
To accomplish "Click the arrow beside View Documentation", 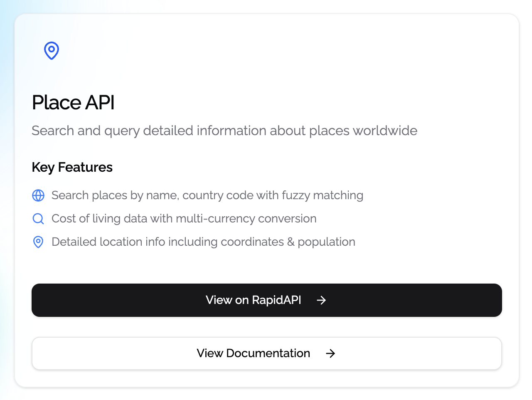I will 330,353.
